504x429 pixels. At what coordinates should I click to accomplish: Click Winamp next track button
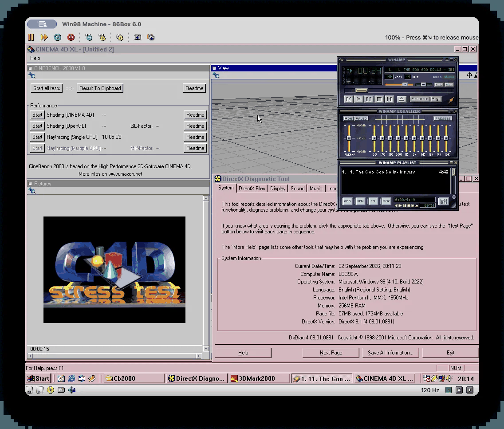pos(390,99)
